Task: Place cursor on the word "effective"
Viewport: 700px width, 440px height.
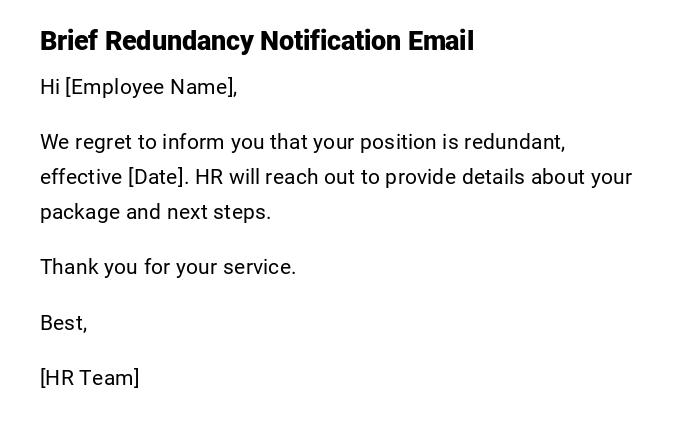Action: pyautogui.click(x=81, y=177)
